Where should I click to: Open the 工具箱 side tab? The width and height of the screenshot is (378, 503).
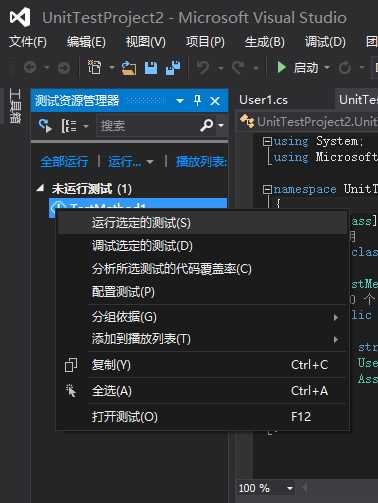[x=15, y=106]
